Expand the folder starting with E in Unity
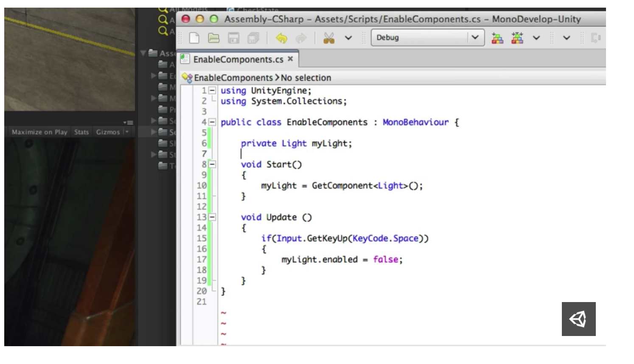 (154, 76)
